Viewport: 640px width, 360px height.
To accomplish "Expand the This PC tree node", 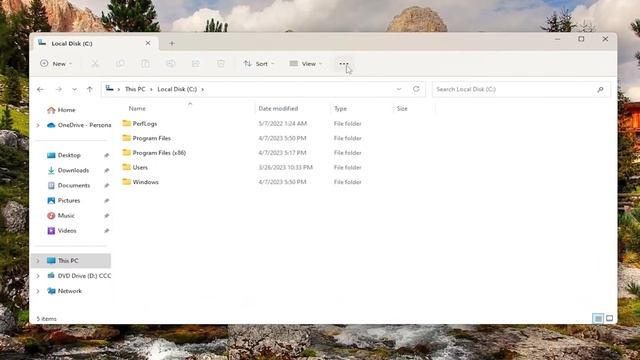I will tap(38, 261).
